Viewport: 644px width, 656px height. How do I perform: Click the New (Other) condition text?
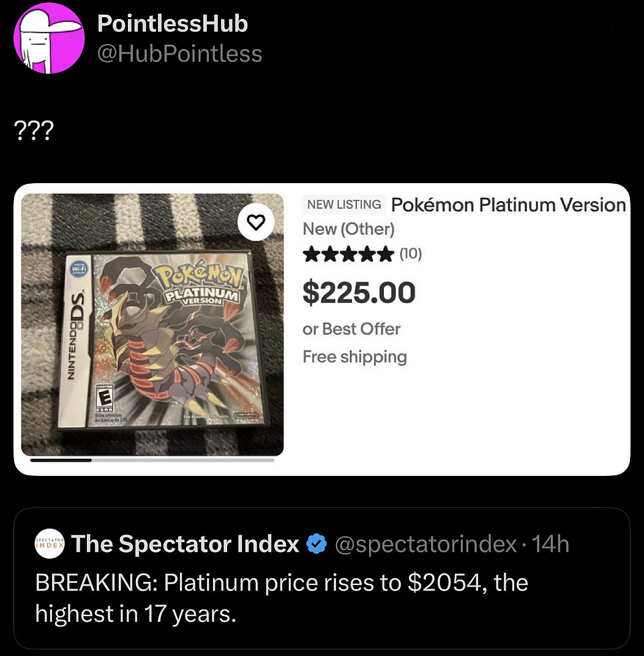click(x=349, y=229)
